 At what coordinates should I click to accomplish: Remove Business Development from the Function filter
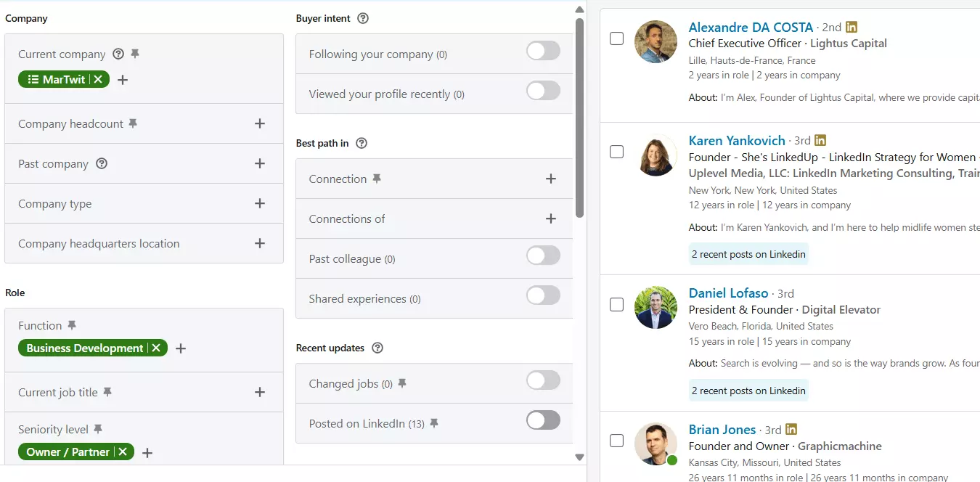(156, 348)
